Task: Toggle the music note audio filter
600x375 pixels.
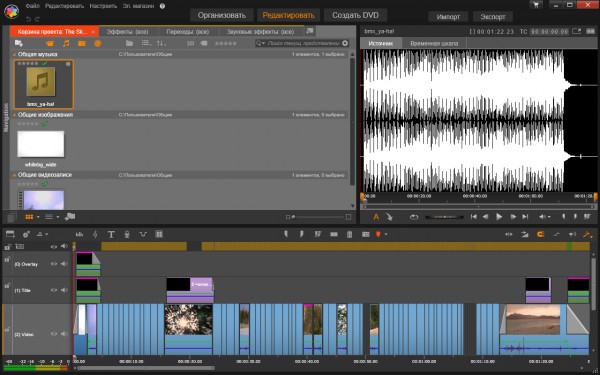Action: (x=66, y=44)
